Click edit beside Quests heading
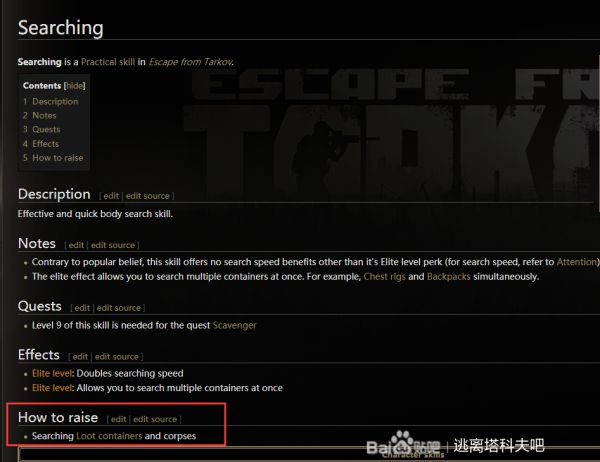 82,308
